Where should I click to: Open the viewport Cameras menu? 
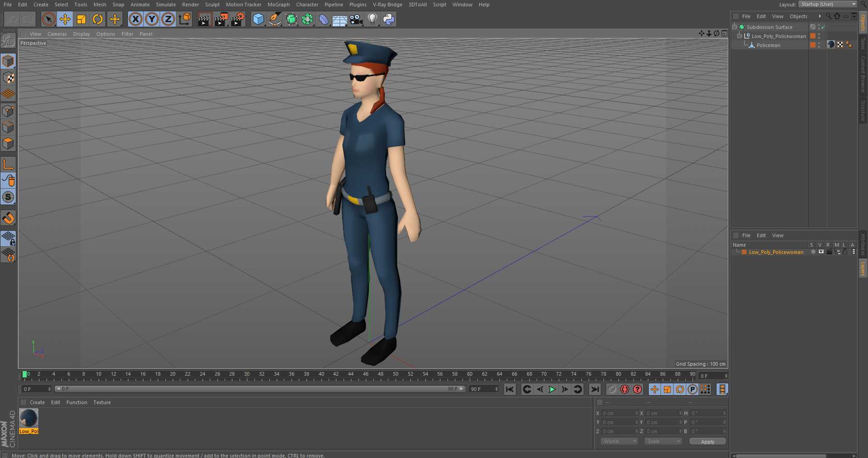57,34
